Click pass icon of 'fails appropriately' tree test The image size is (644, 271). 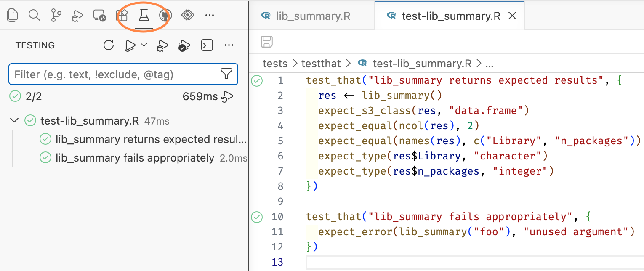[45, 158]
